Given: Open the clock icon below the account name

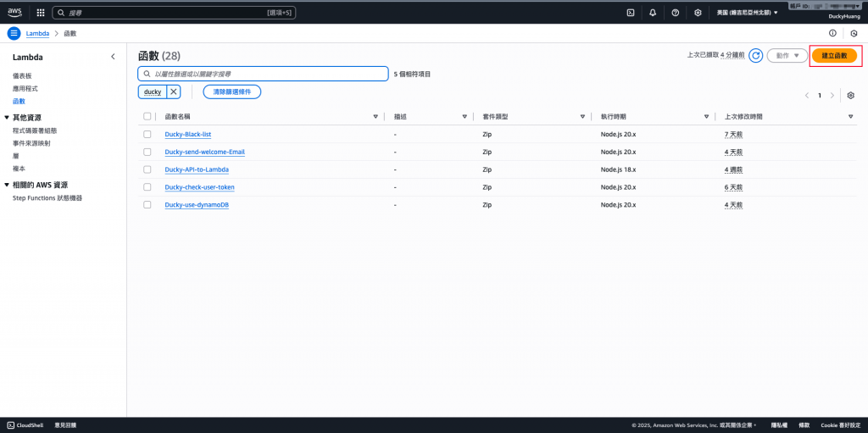Looking at the screenshot, I should pyautogui.click(x=854, y=33).
